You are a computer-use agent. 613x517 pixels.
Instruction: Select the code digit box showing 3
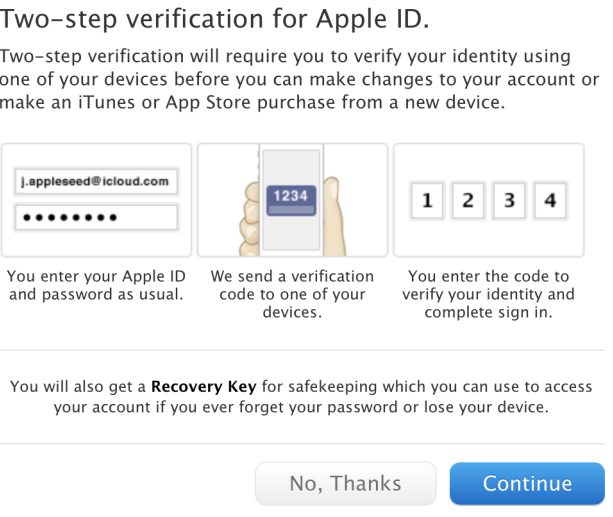pos(508,202)
